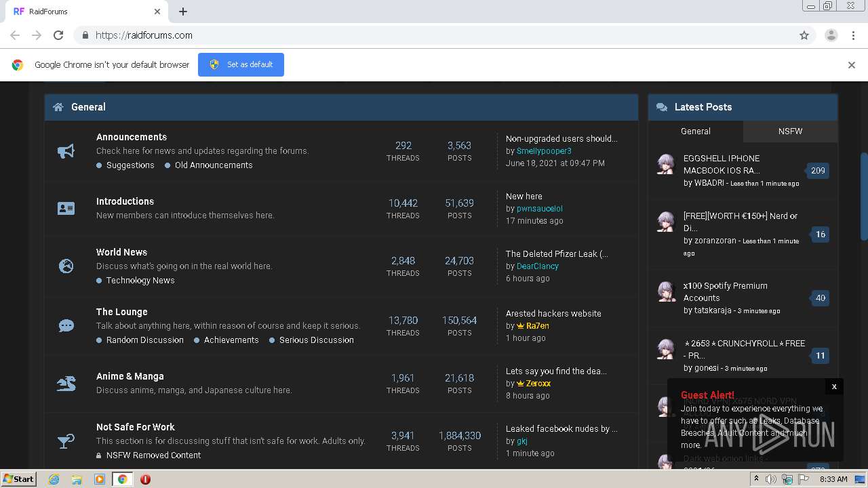
Task: Dismiss the default browser notification bar
Action: click(852, 65)
